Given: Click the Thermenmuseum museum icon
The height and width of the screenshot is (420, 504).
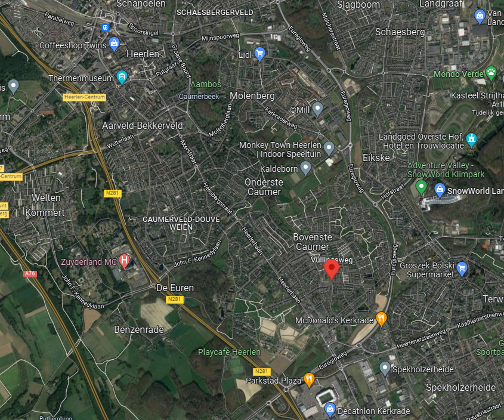Looking at the screenshot, I should click(122, 77).
